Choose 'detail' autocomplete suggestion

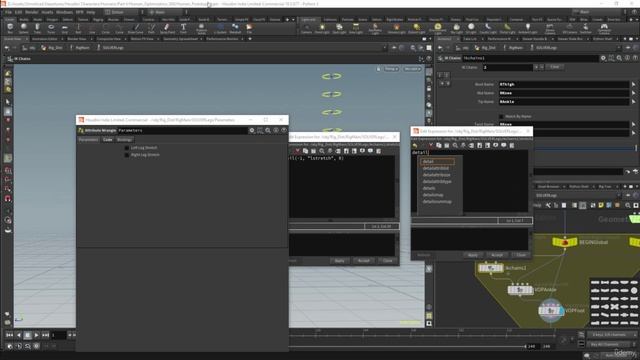[x=437, y=162]
